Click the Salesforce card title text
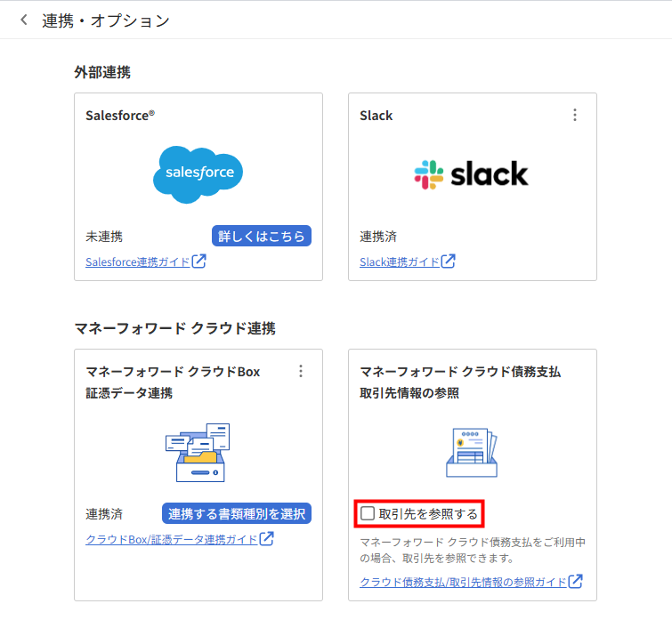This screenshot has width=672, height=628. point(120,115)
